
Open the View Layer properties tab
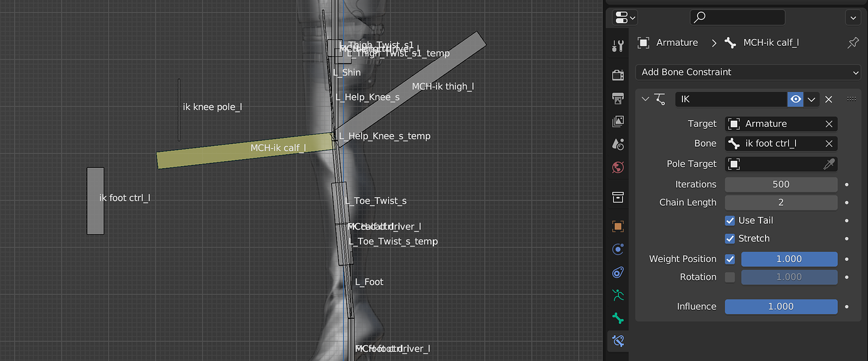pos(618,121)
